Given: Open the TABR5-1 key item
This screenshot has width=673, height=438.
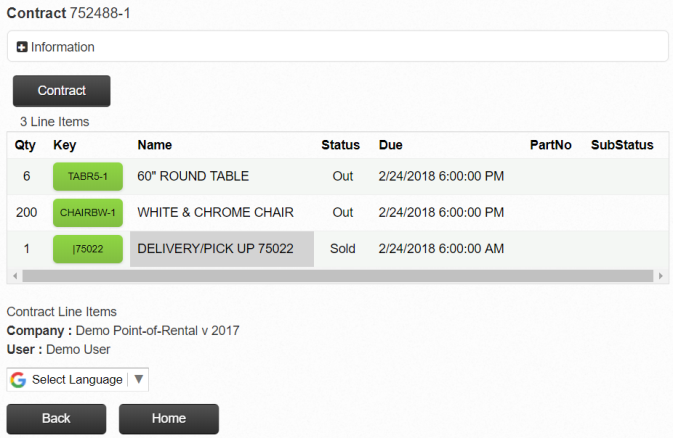Looking at the screenshot, I should pos(88,177).
